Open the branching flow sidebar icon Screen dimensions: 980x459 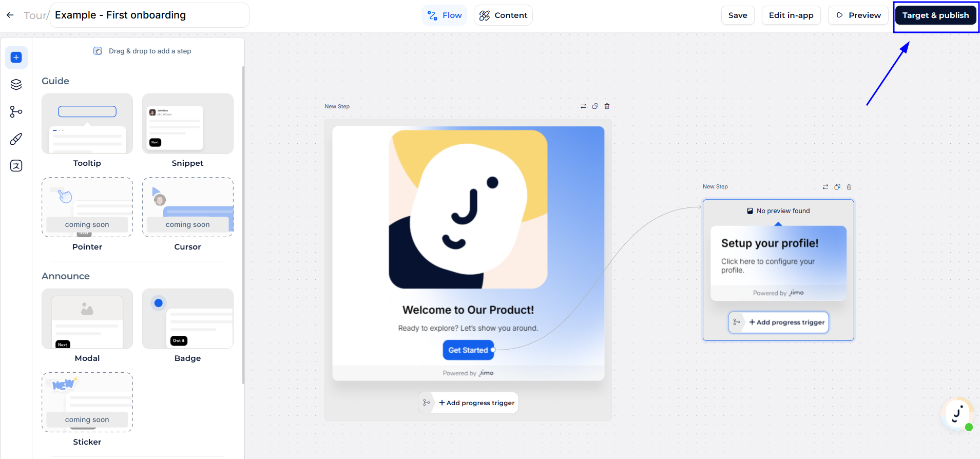[x=16, y=112]
